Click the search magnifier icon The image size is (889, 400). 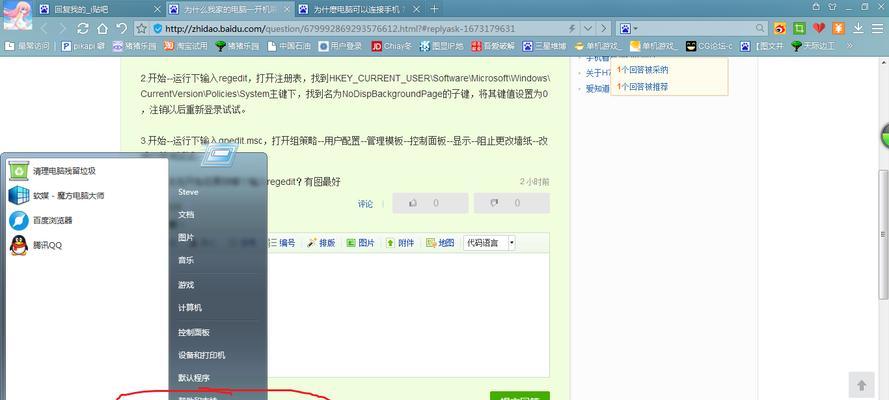pyautogui.click(x=760, y=28)
